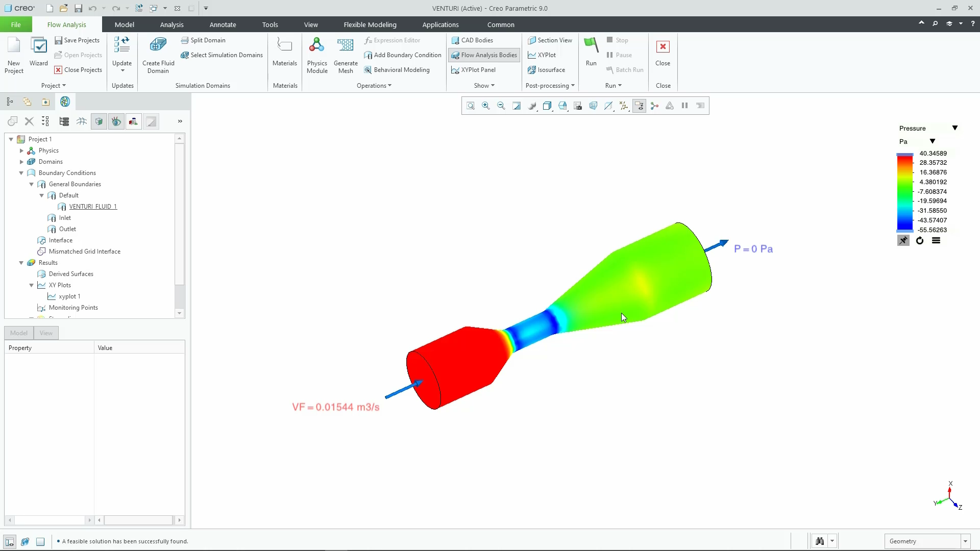Expand the Domains tree node
The width and height of the screenshot is (980, 551).
click(21, 162)
